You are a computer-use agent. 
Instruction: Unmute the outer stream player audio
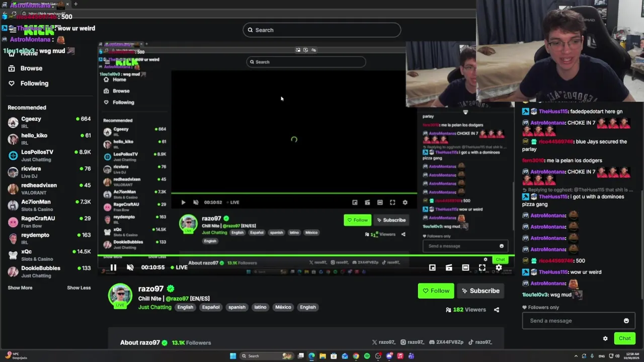[130, 267]
